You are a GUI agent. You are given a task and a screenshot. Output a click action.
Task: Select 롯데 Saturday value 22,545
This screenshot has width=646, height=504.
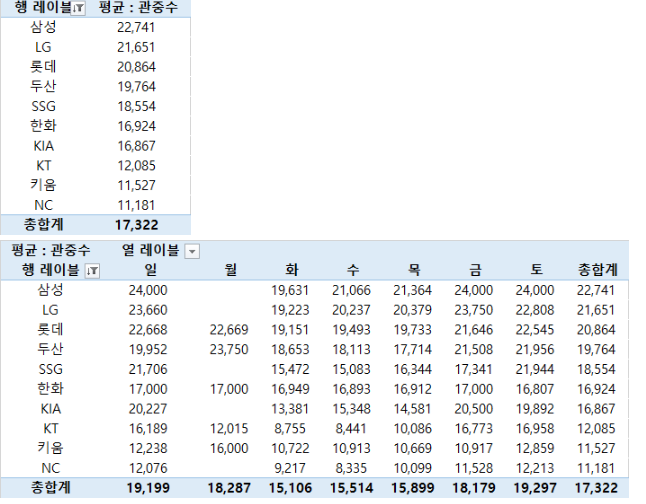(x=535, y=330)
